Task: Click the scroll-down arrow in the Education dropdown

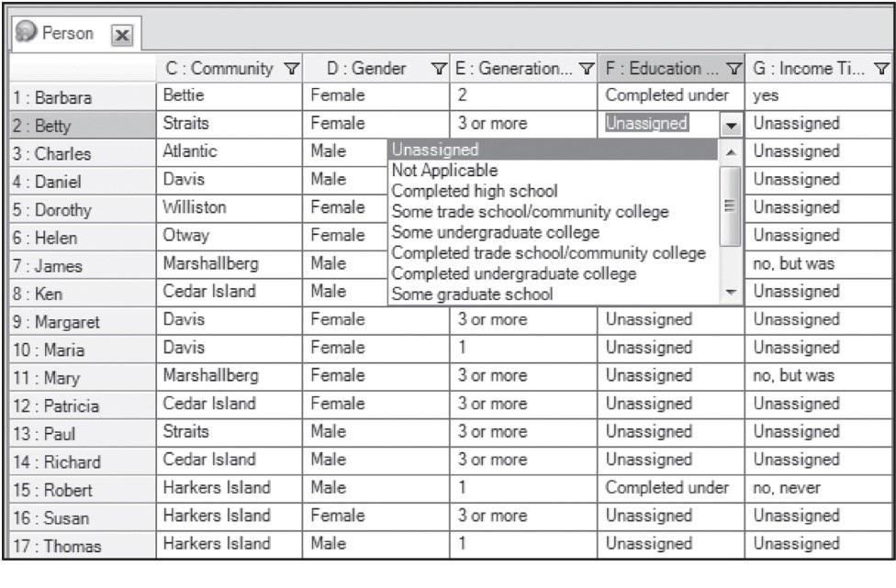Action: (729, 292)
